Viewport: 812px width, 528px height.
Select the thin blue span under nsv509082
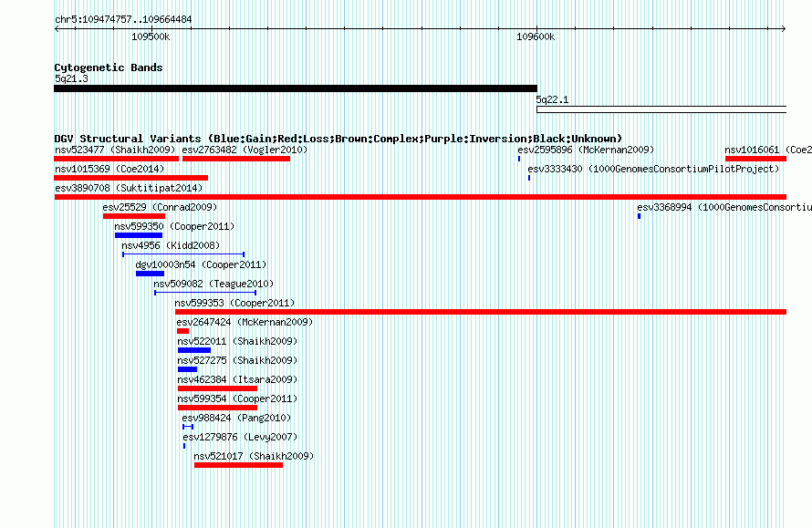[205, 293]
